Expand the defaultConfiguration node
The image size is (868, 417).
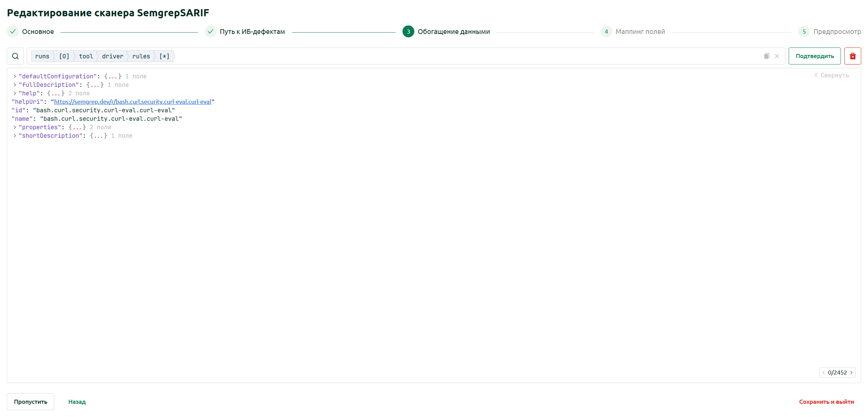click(15, 76)
